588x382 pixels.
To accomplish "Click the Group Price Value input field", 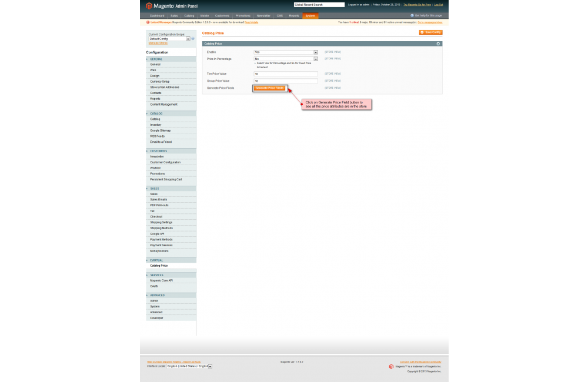I will click(286, 81).
